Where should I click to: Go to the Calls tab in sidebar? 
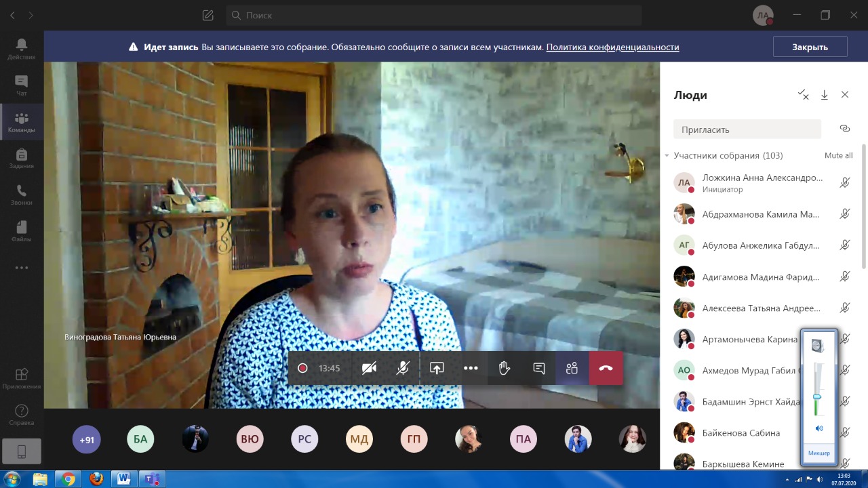click(22, 195)
